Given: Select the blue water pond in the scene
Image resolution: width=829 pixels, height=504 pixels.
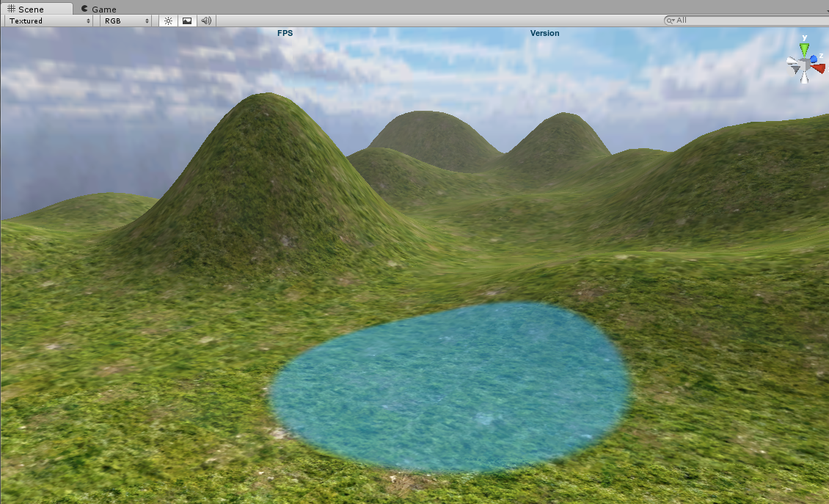Looking at the screenshot, I should [x=449, y=385].
